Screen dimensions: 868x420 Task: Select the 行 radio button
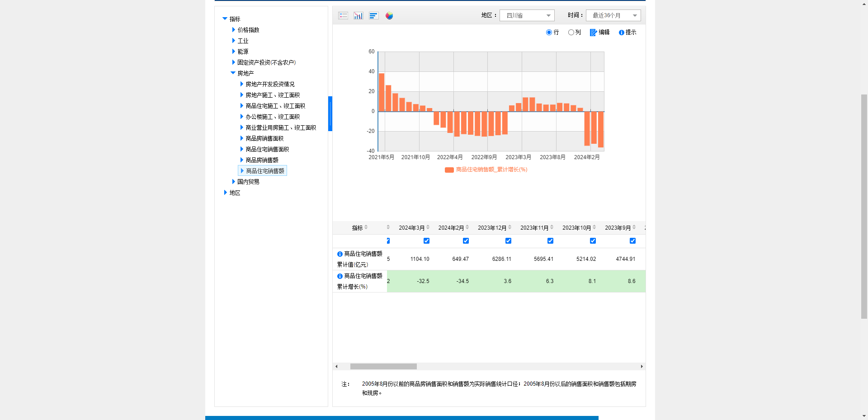[x=549, y=33]
